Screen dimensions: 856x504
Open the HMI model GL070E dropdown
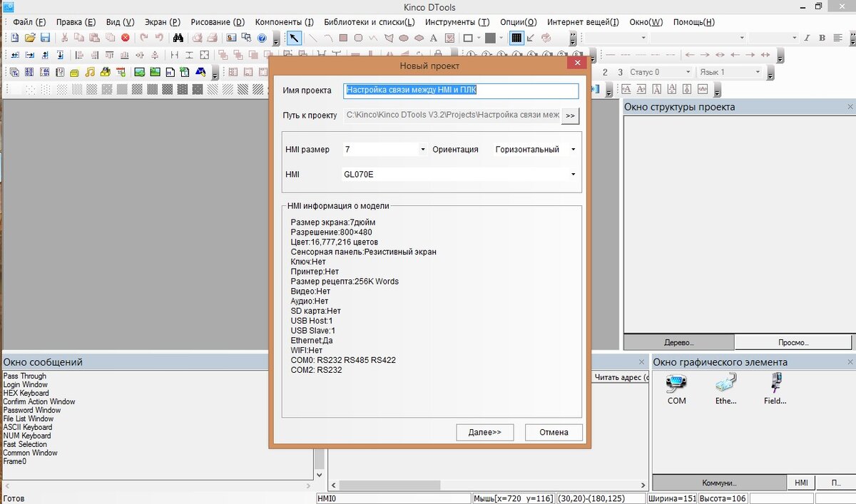coord(574,175)
